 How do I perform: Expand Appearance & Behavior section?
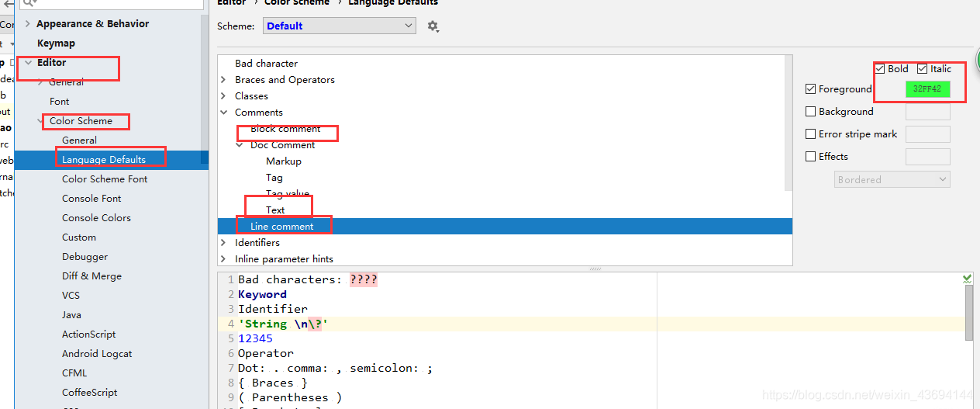28,24
